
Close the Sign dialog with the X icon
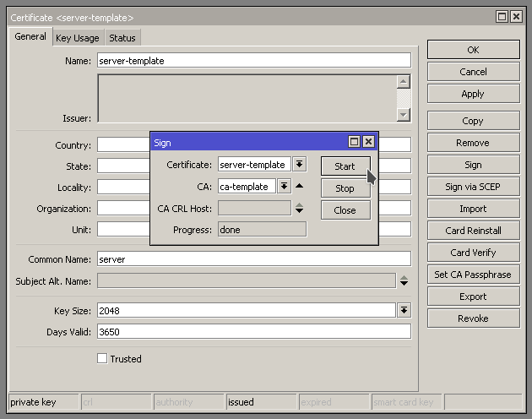tap(368, 142)
